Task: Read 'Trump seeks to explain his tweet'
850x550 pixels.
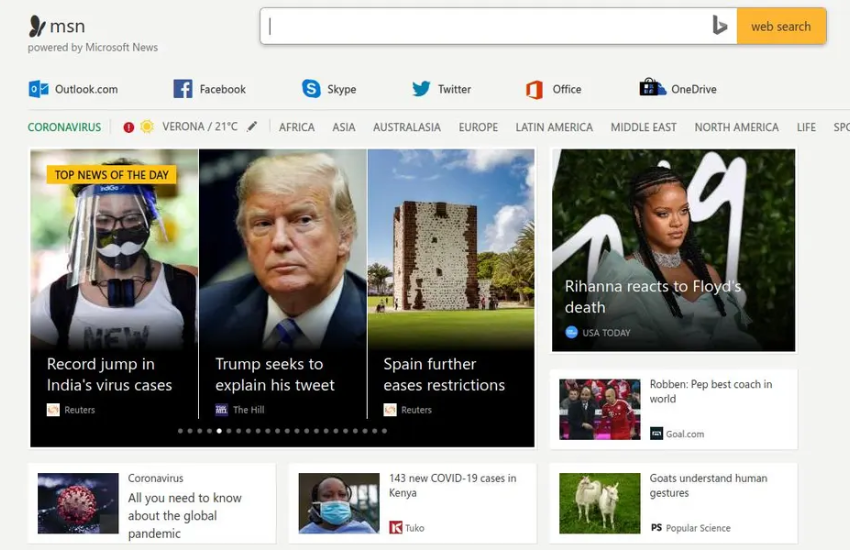Action: pyautogui.click(x=275, y=374)
